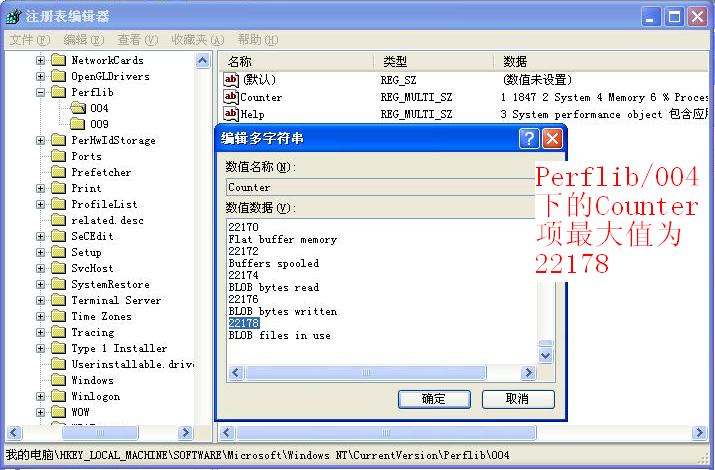Confirm with the 确定 button
The width and height of the screenshot is (715, 470).
[434, 399]
